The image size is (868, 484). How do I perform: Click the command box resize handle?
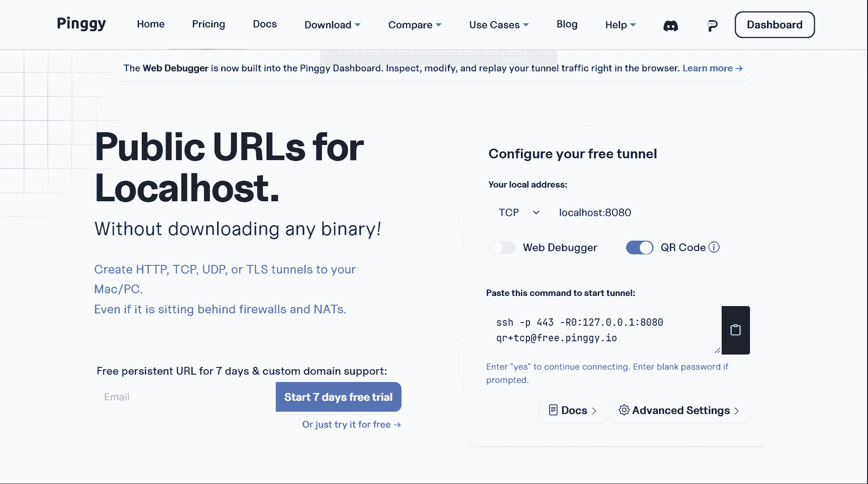coord(718,350)
